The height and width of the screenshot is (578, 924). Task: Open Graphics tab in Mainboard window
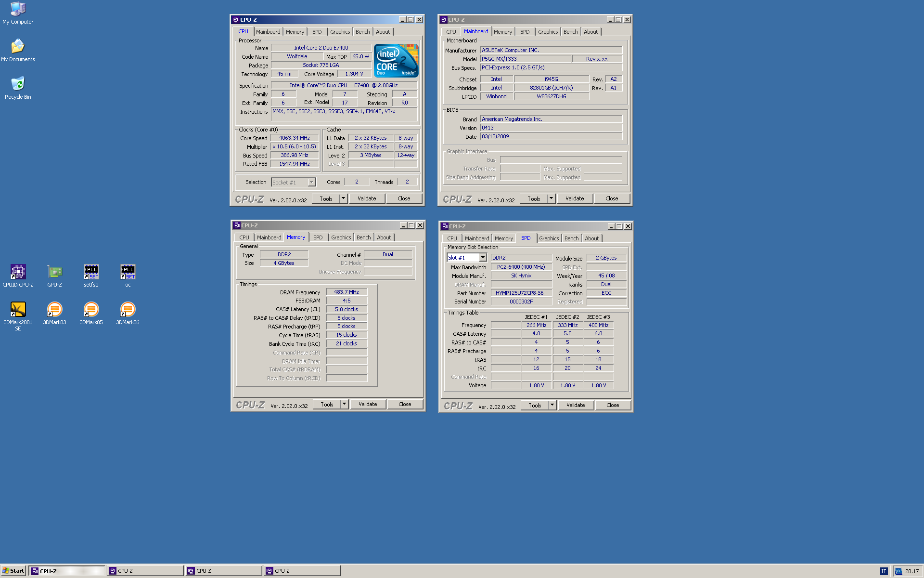click(548, 32)
